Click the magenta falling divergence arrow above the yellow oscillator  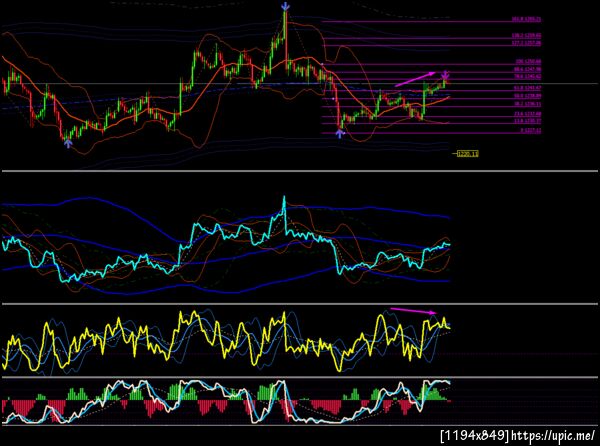(413, 311)
